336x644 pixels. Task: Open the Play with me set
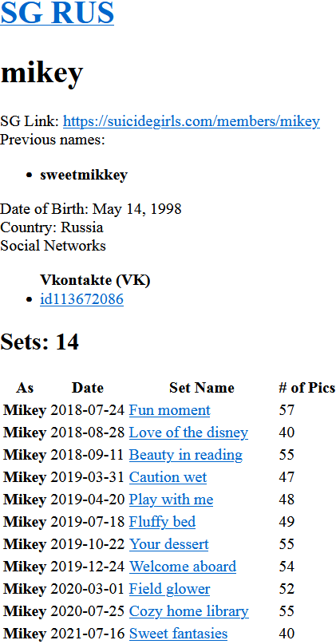pyautogui.click(x=172, y=500)
